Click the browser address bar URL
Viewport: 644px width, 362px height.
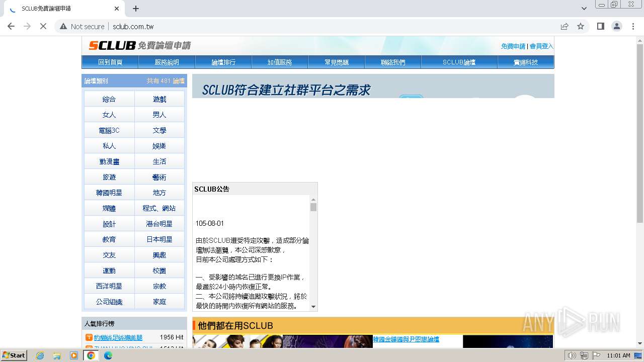[133, 26]
